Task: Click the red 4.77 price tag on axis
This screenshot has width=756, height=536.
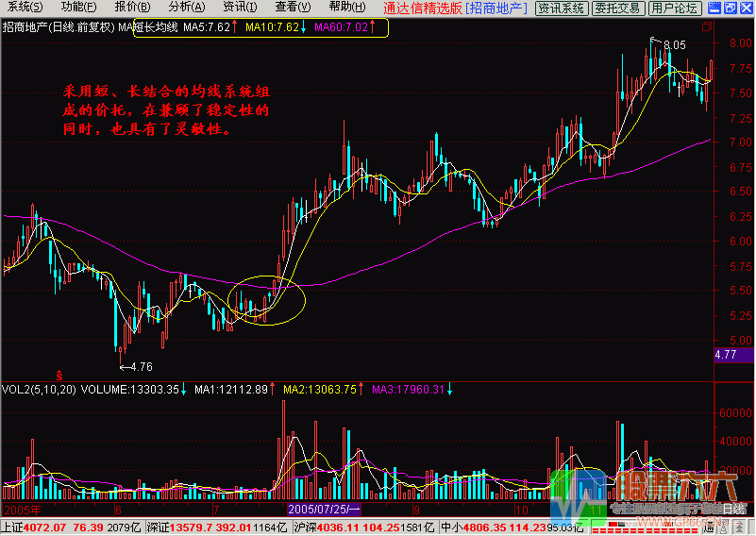Action: coord(726,355)
